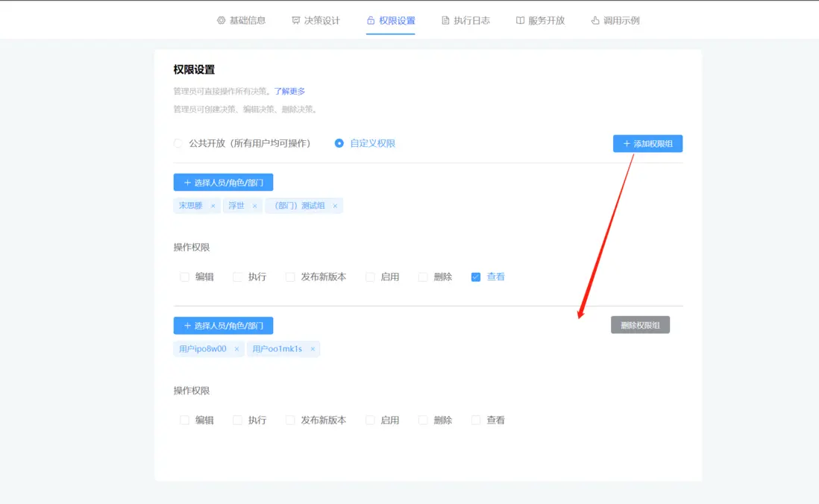819x504 pixels.
Task: Click the plus icon on 添加权限组 button
Action: [625, 143]
